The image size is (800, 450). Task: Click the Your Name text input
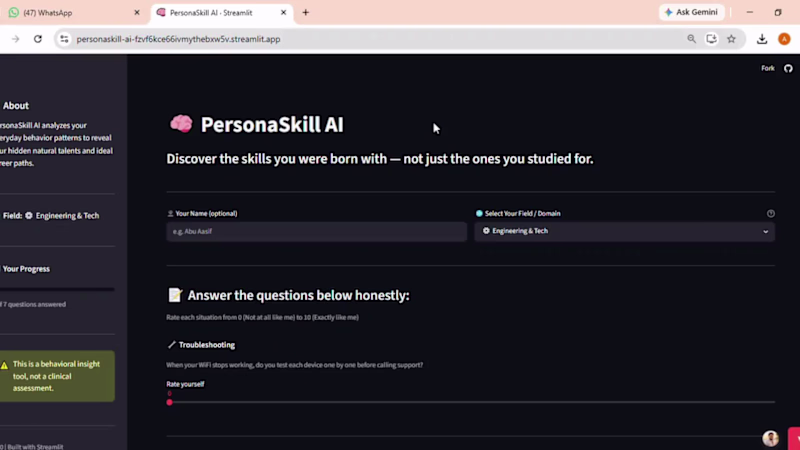(x=316, y=232)
